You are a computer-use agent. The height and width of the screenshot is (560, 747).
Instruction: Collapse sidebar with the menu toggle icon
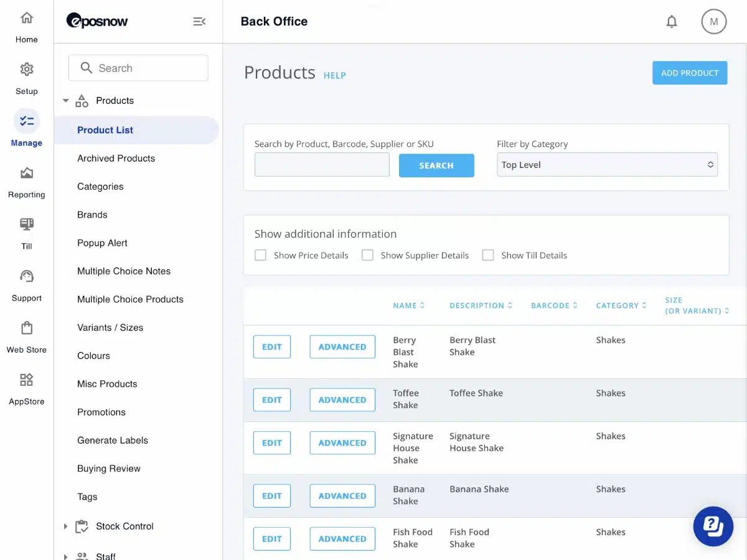[x=199, y=22]
